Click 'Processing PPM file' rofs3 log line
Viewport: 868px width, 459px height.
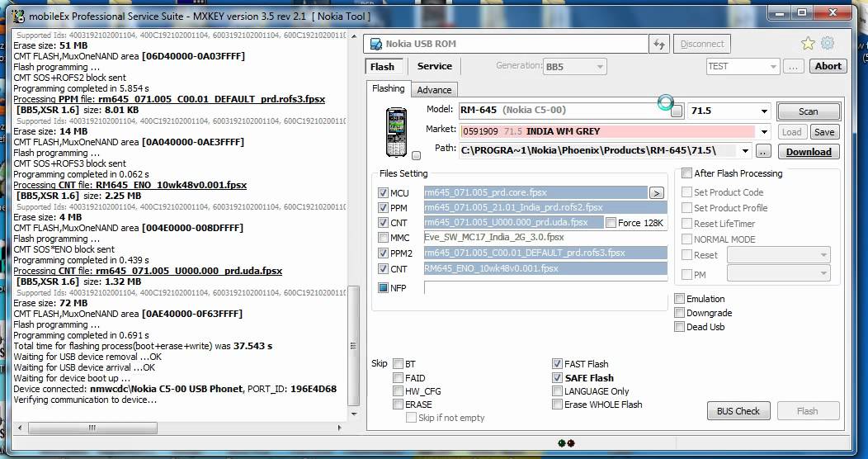tap(169, 99)
